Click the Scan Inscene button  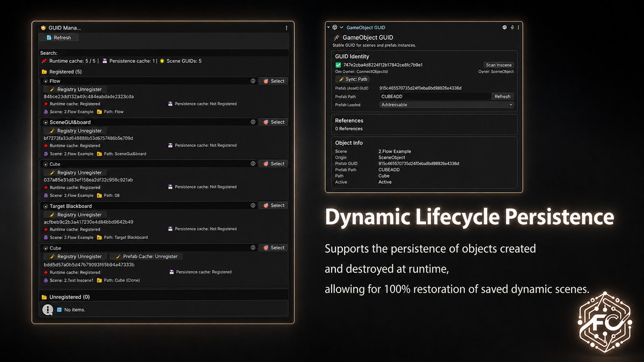tap(499, 65)
